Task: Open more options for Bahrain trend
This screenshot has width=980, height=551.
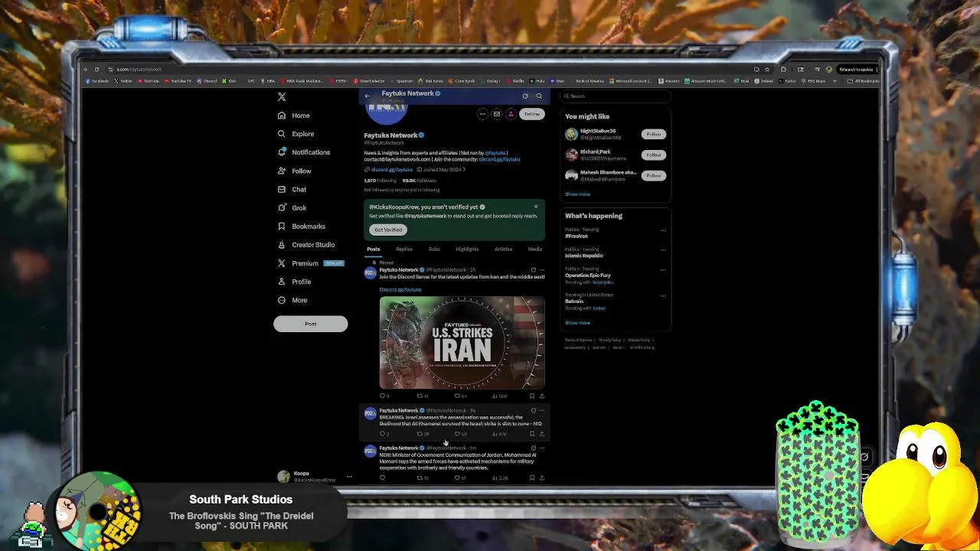Action: click(663, 295)
